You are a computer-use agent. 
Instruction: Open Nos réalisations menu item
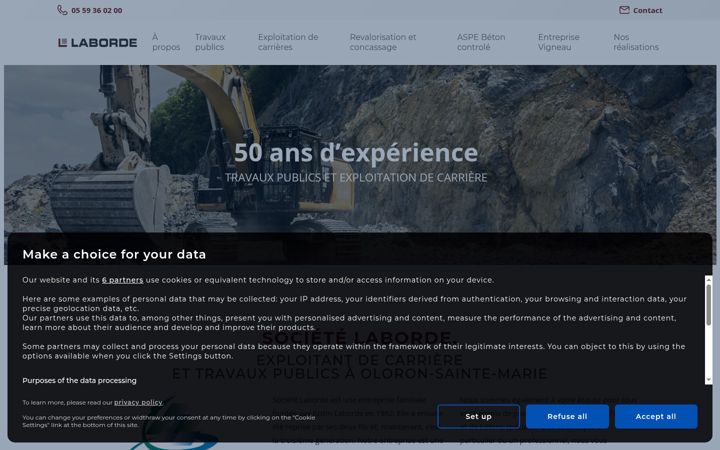[636, 42]
